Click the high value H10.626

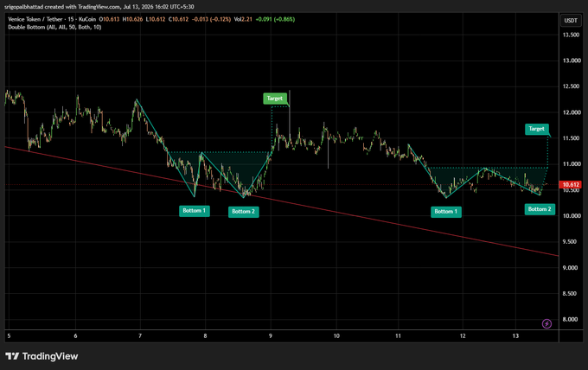[133, 19]
